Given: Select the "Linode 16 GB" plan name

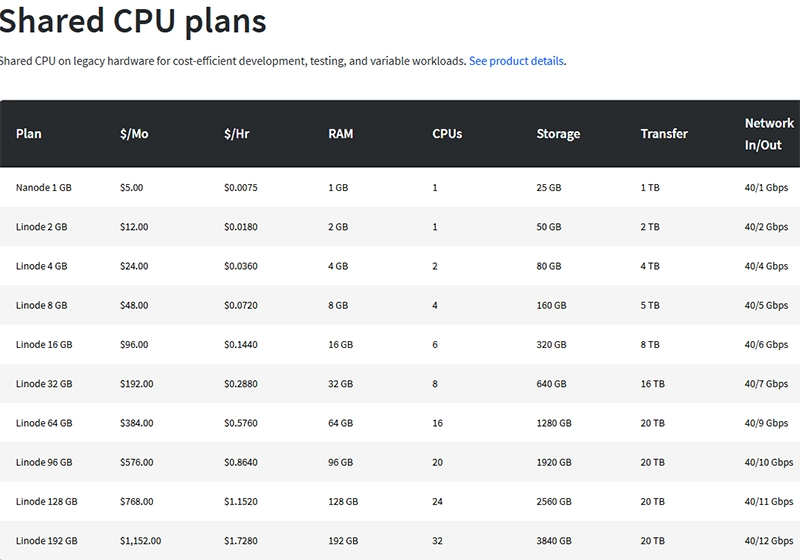Looking at the screenshot, I should tap(44, 345).
